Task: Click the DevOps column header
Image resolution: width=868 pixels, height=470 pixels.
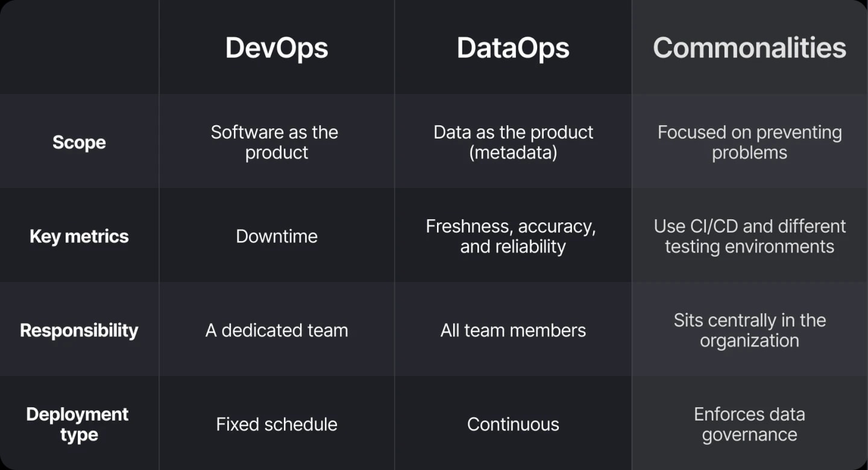Action: click(x=277, y=48)
